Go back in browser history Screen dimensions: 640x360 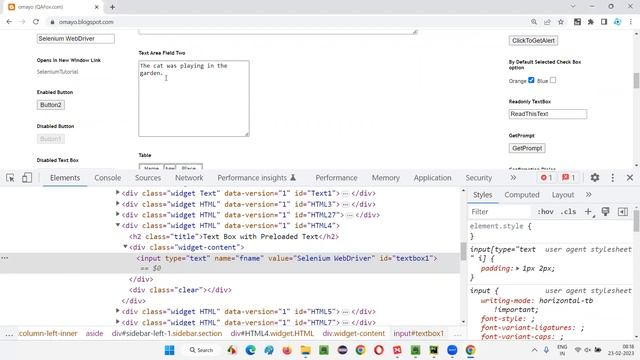pyautogui.click(x=9, y=22)
